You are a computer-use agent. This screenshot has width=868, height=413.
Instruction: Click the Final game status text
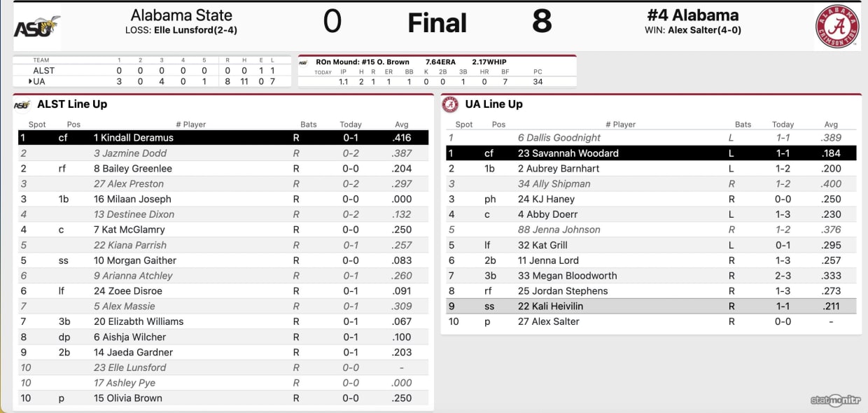click(437, 23)
